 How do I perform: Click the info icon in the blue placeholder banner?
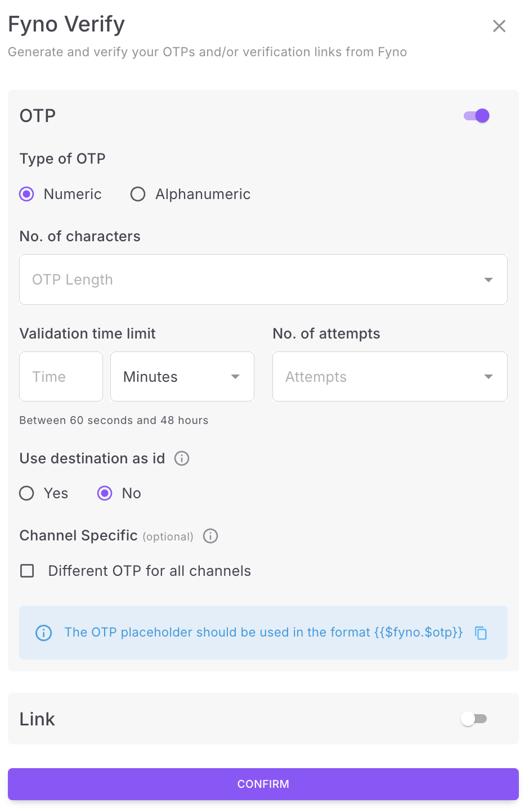pos(43,633)
